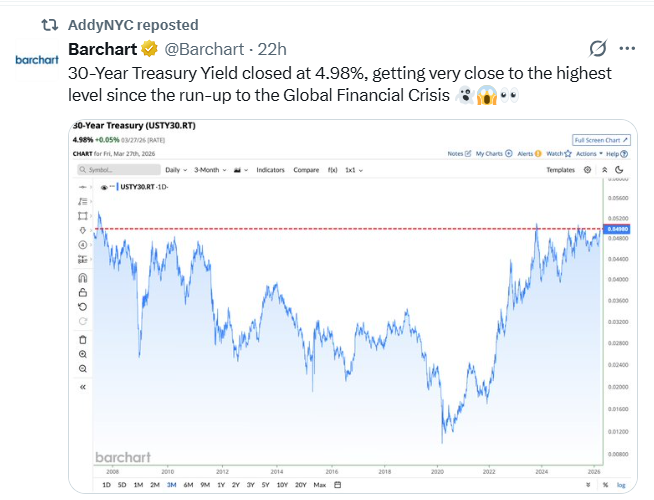Toggle visibility eye for USTY30.RT series
This screenshot has height=500, width=654.
pos(105,186)
